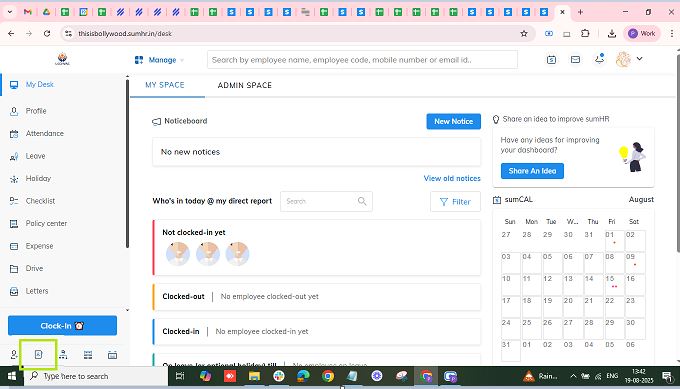
Task: Bookmark the page with the star icon
Action: coord(524,33)
